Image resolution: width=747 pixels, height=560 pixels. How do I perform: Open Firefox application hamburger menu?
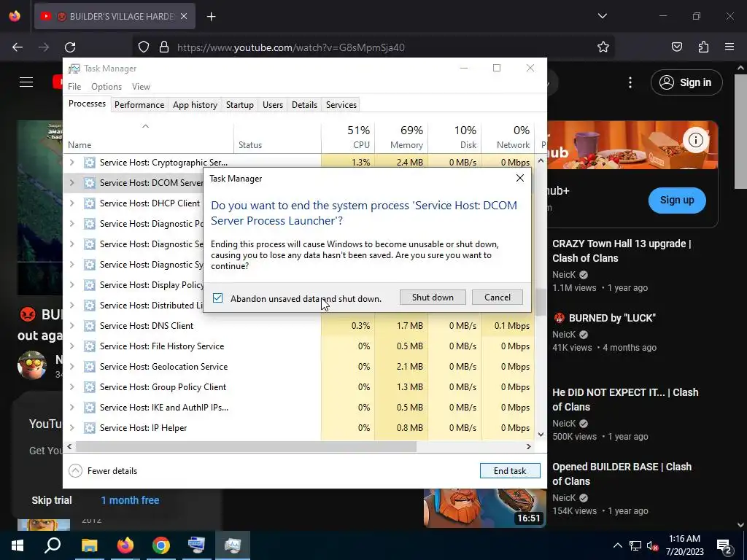[x=729, y=47]
